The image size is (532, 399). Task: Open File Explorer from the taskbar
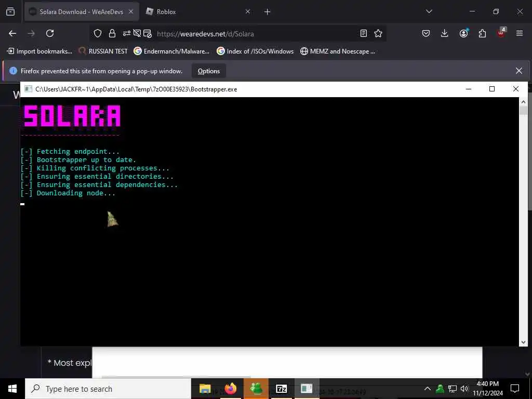205,389
